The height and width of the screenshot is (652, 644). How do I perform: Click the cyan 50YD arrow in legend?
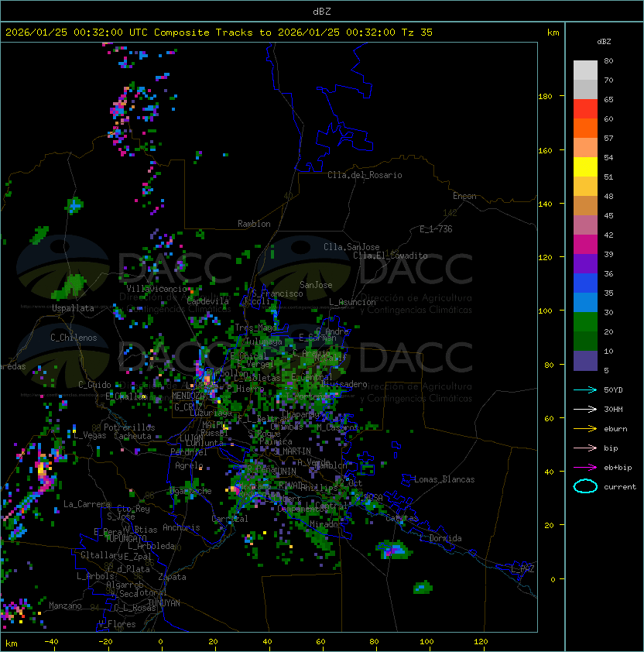click(x=585, y=389)
